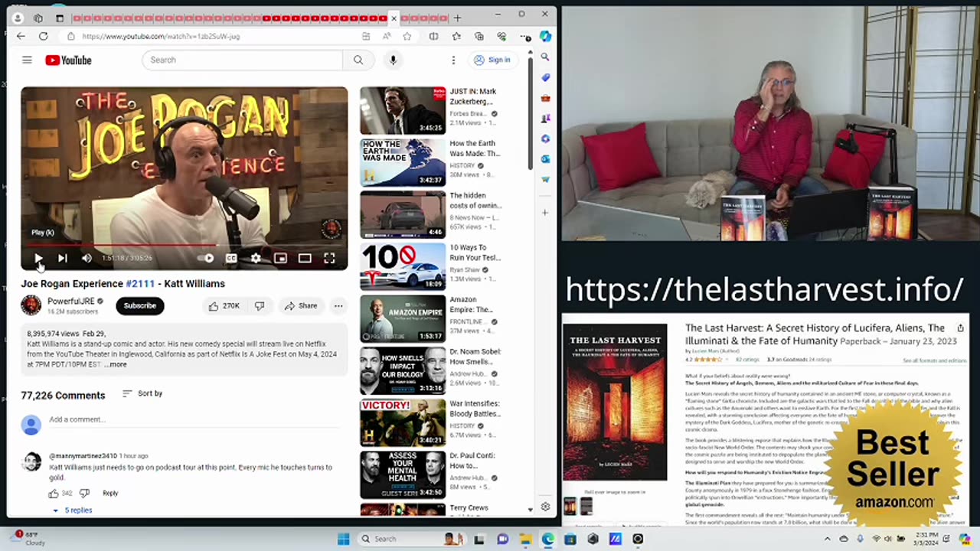The image size is (980, 551).
Task: Skip to the next video
Action: coord(63,259)
